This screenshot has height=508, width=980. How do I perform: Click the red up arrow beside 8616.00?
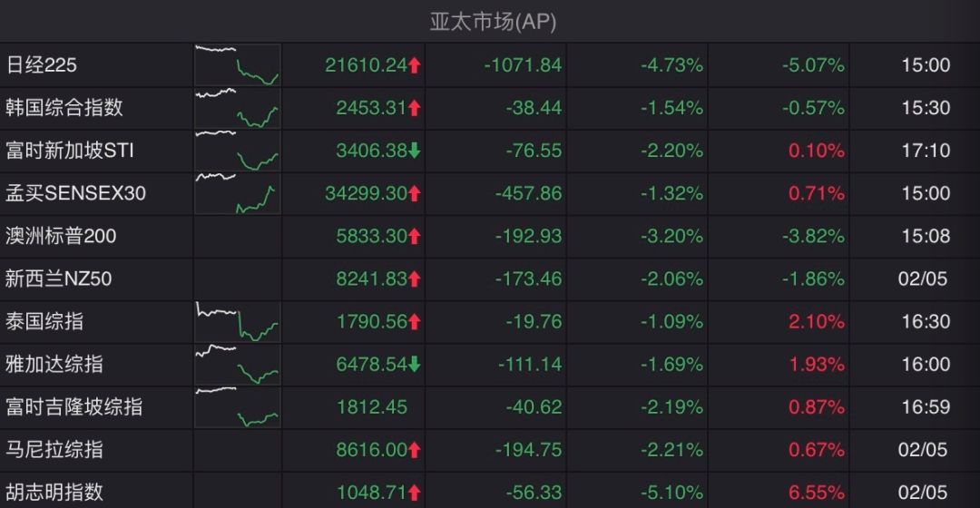(415, 450)
